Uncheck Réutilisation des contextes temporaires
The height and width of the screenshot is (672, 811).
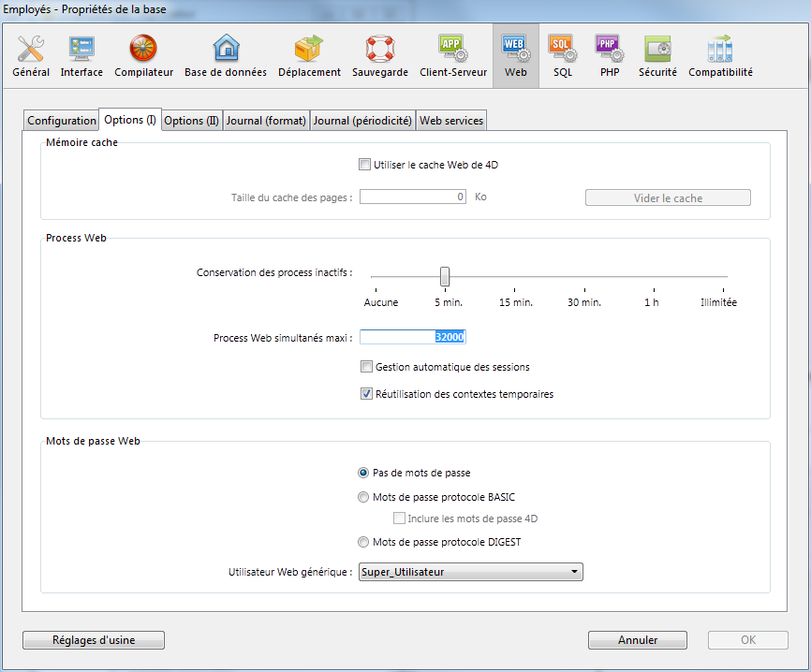(367, 394)
